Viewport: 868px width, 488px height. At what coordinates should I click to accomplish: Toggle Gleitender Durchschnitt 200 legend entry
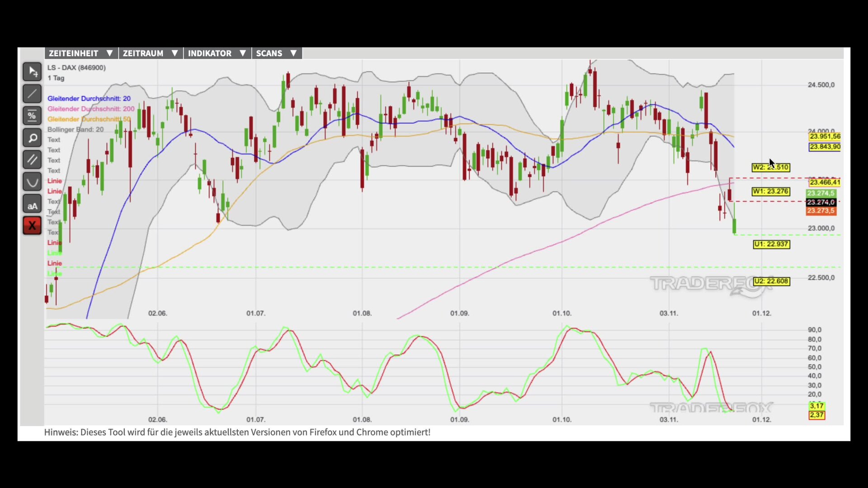pos(91,109)
